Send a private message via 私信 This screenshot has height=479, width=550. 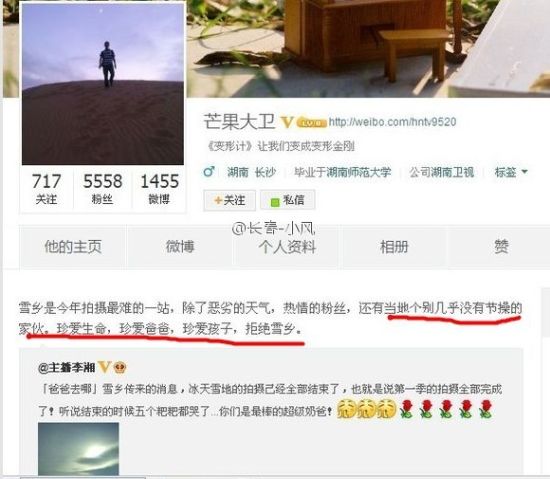tap(288, 200)
